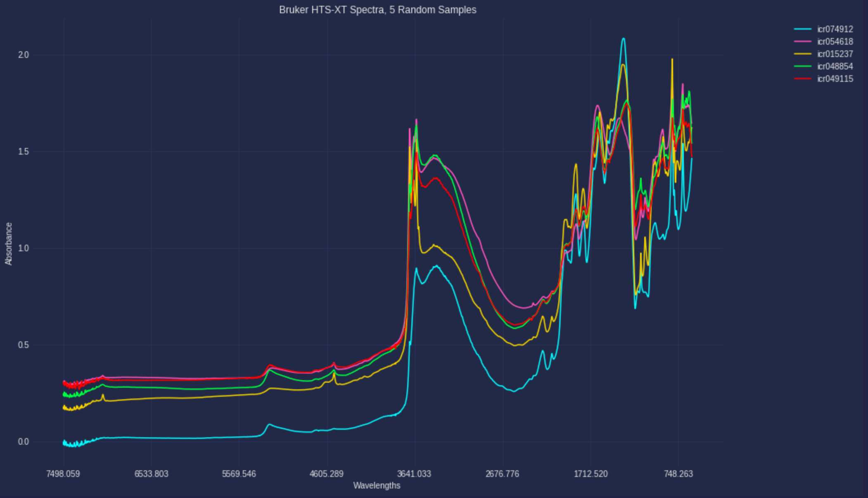
Task: Click the cyan line sample next to icr074912
Action: (803, 29)
